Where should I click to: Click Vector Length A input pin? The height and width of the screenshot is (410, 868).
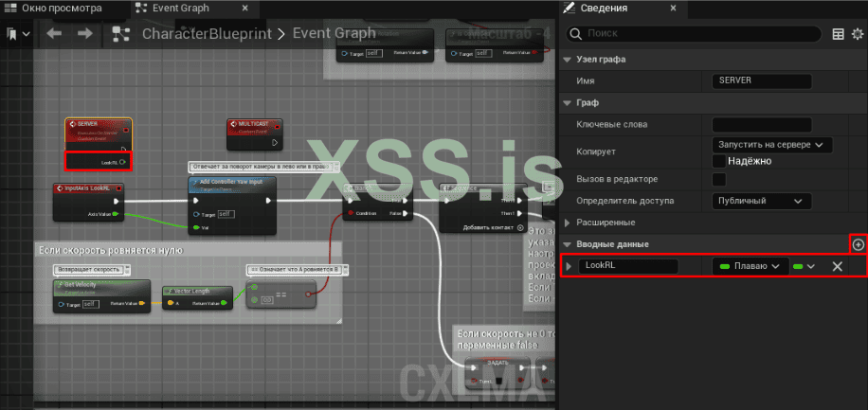(x=169, y=303)
